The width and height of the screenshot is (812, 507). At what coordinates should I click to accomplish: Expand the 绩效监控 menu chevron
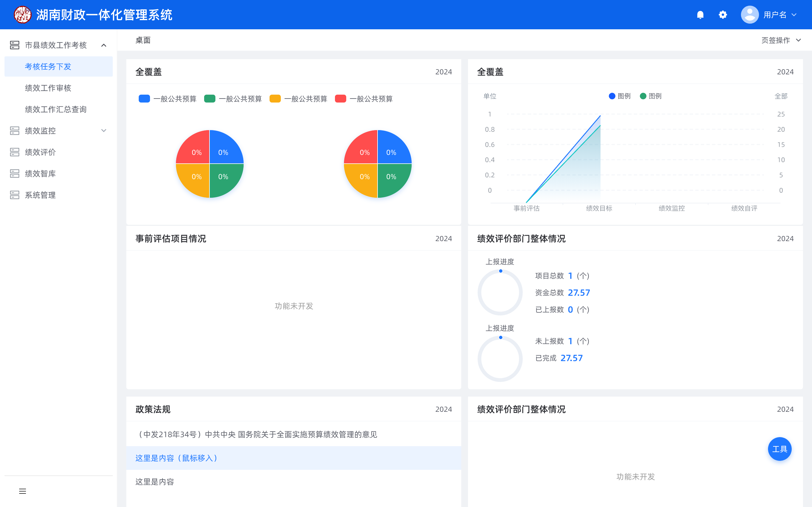coord(104,131)
